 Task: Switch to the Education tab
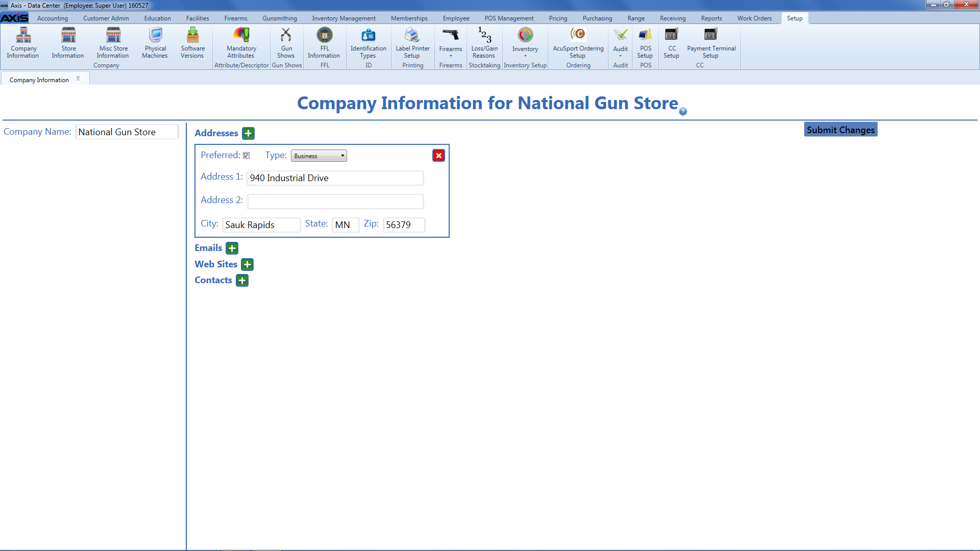tap(157, 18)
